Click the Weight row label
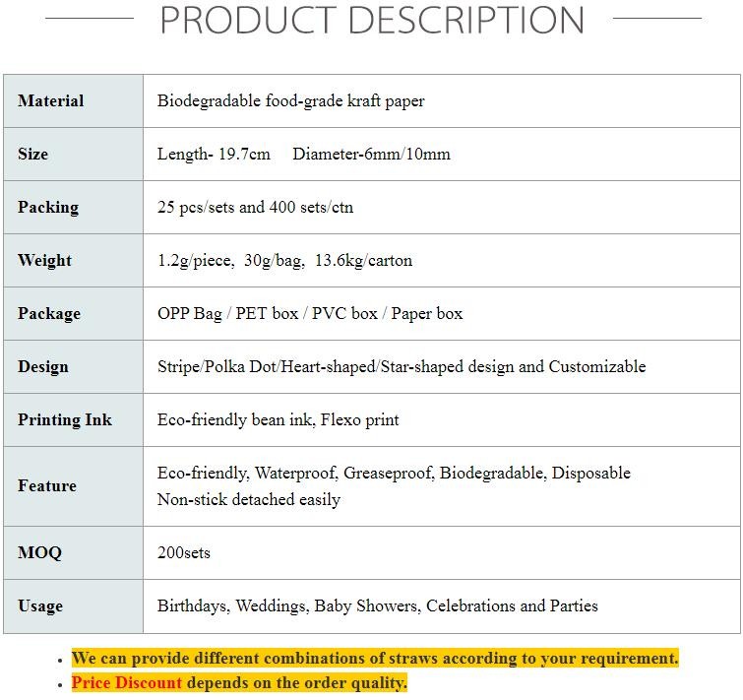The image size is (743, 700). point(44,260)
